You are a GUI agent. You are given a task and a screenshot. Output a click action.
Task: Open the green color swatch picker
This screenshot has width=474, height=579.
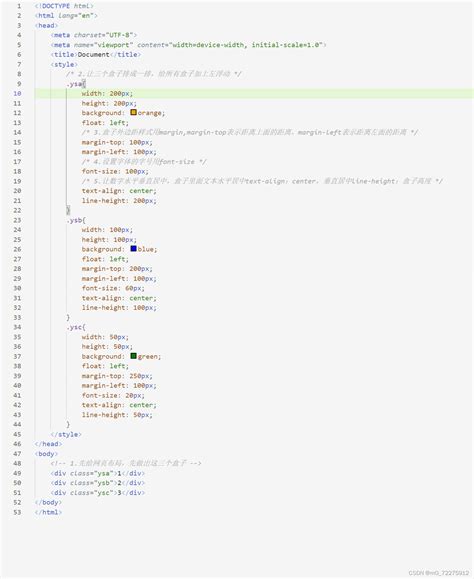click(x=134, y=356)
